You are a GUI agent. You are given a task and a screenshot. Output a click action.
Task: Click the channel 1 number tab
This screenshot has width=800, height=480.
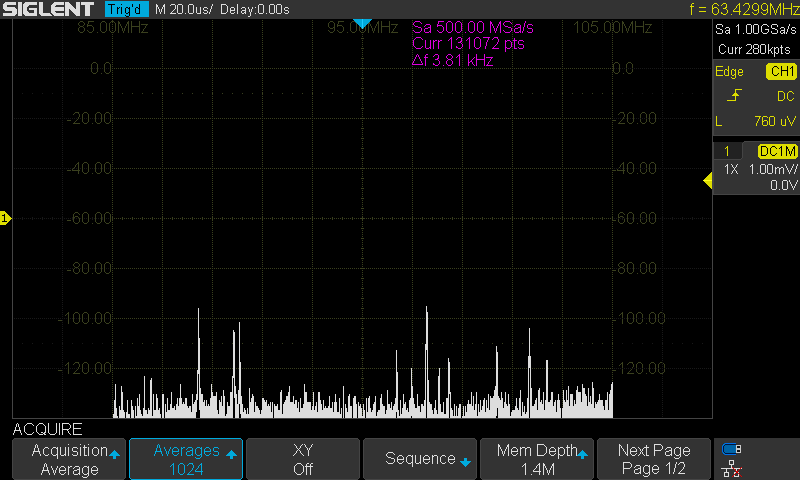(x=727, y=151)
